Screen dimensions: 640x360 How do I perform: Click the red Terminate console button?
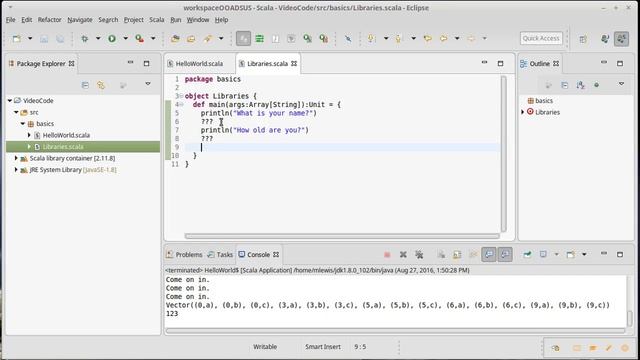click(x=387, y=255)
